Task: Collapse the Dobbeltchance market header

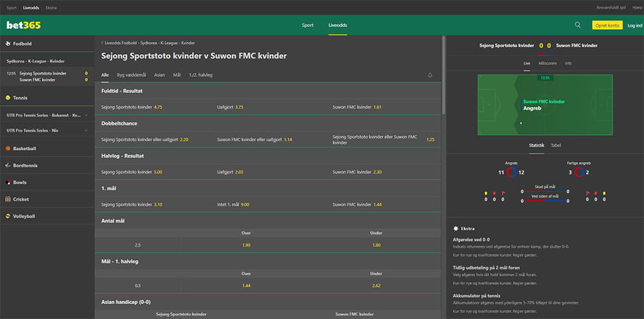Action: [x=268, y=123]
